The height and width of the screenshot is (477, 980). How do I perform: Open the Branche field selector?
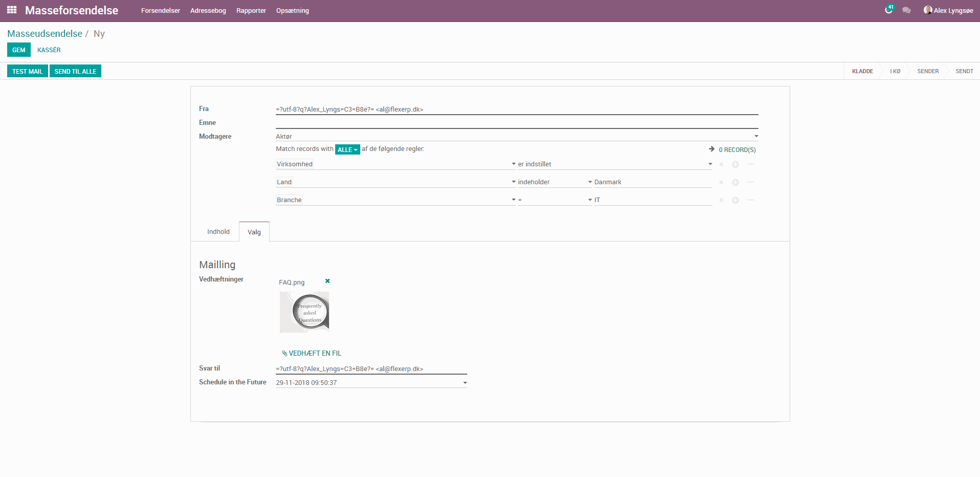coord(396,200)
